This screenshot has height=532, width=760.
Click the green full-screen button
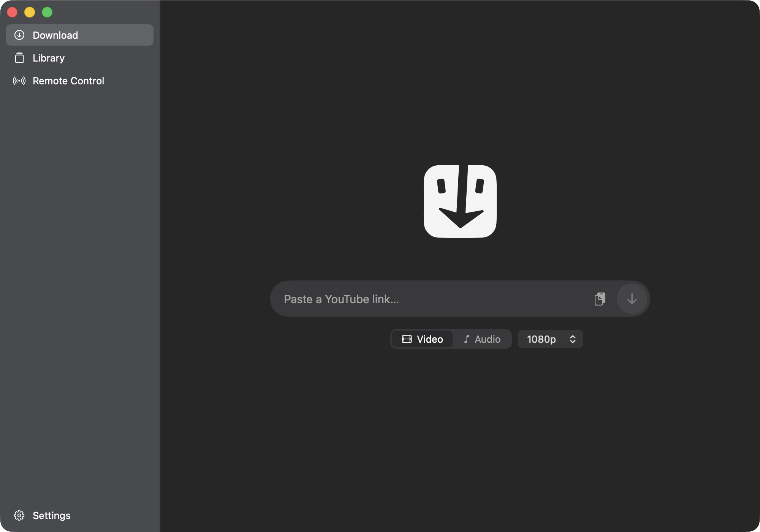47,12
